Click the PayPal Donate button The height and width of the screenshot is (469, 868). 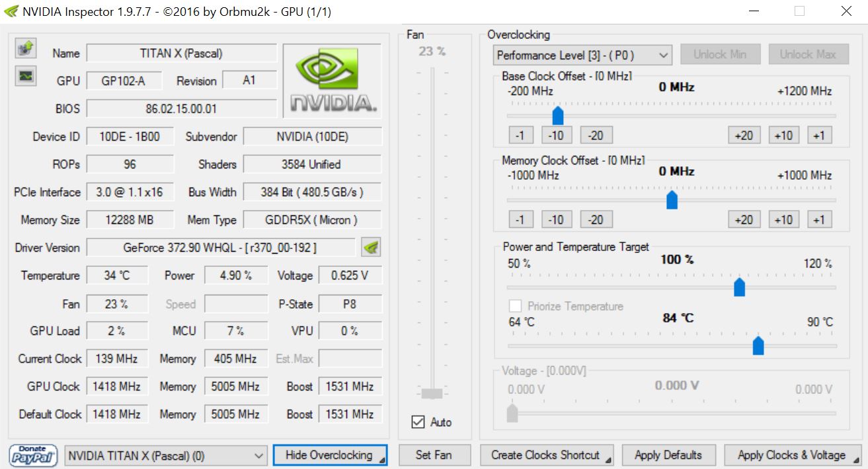point(32,455)
